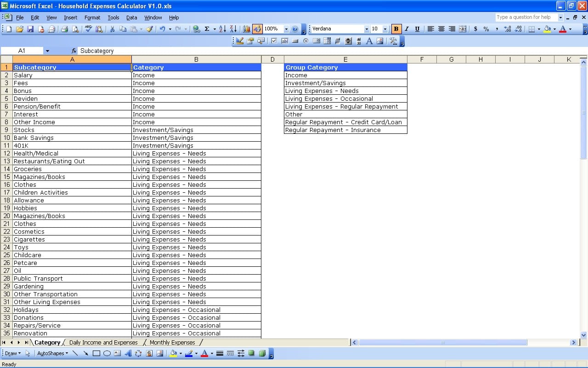Toggle italic formatting

[407, 29]
